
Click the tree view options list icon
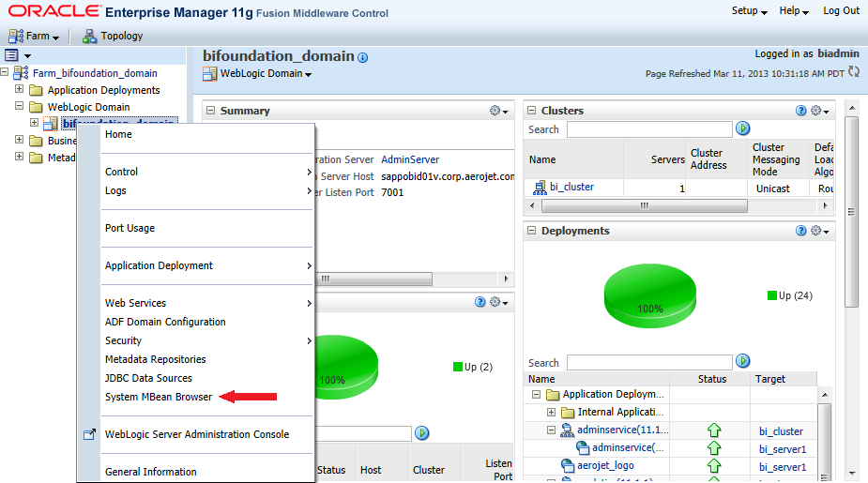point(11,54)
